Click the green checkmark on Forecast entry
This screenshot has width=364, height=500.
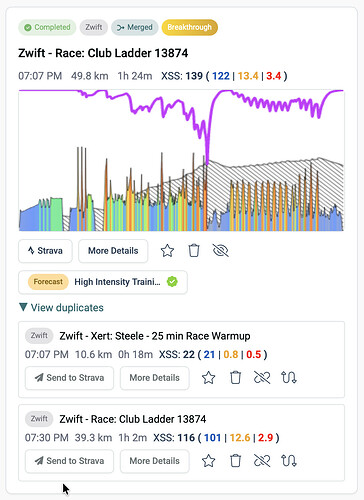coord(172,282)
